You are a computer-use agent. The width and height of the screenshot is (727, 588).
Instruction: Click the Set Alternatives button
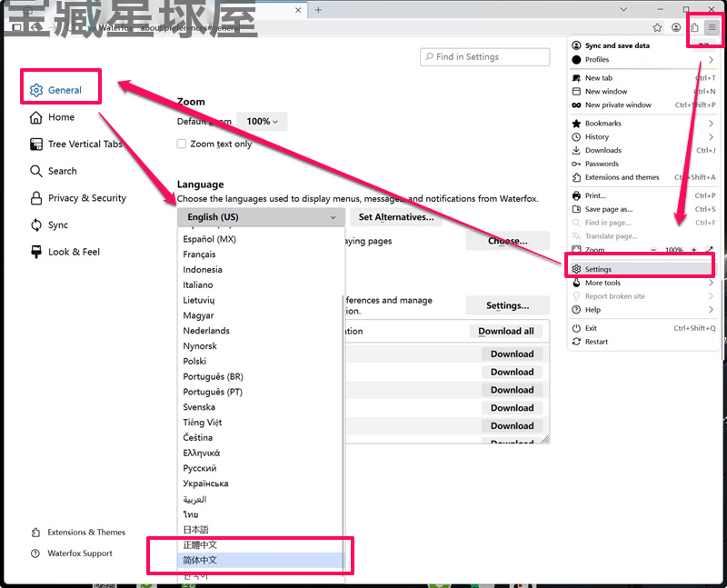point(396,217)
